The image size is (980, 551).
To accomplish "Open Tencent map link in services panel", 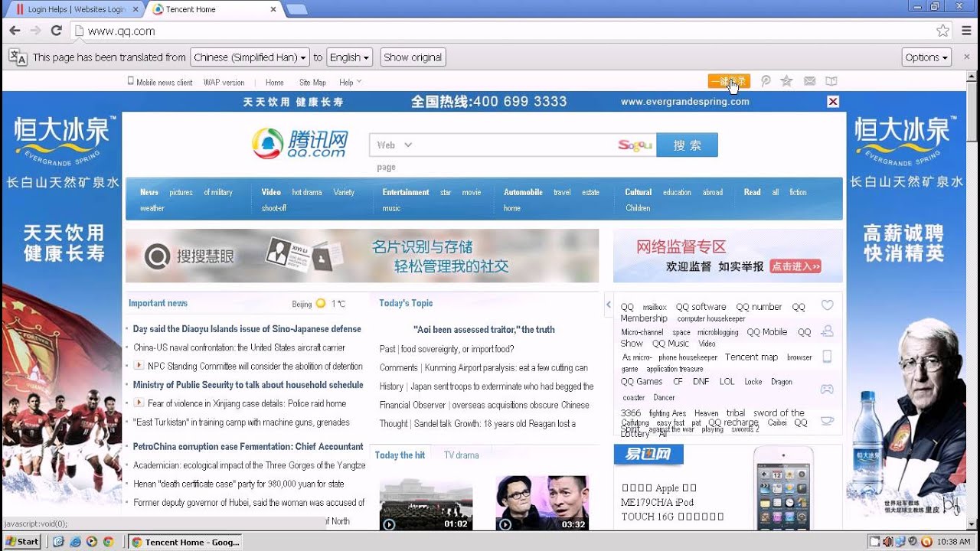I will point(751,357).
